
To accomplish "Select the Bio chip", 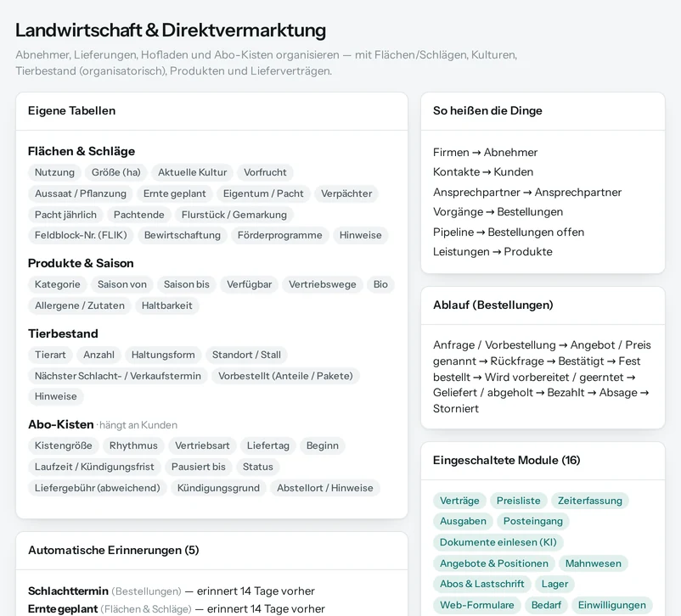I will [x=380, y=284].
